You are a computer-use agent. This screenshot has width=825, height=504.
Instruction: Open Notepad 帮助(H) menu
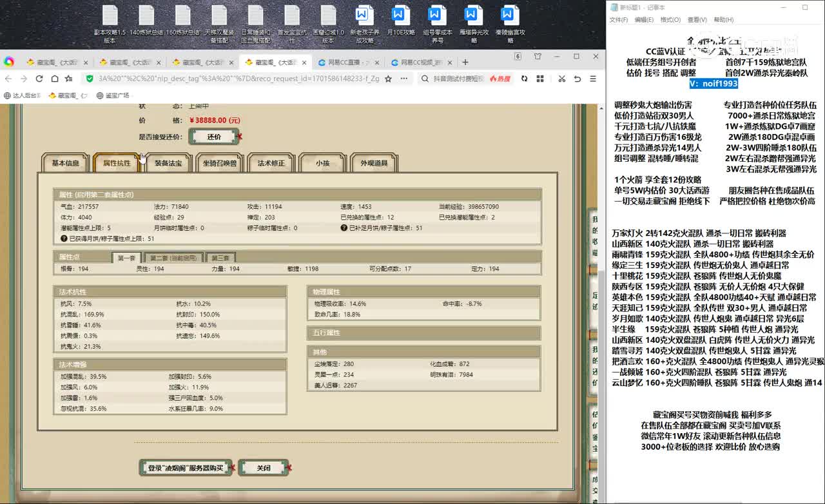(x=723, y=20)
